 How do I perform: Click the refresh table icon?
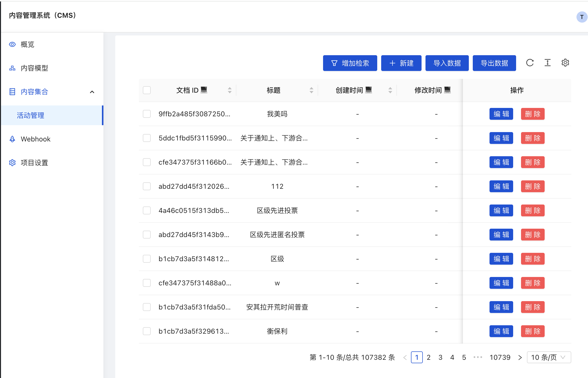pyautogui.click(x=530, y=63)
